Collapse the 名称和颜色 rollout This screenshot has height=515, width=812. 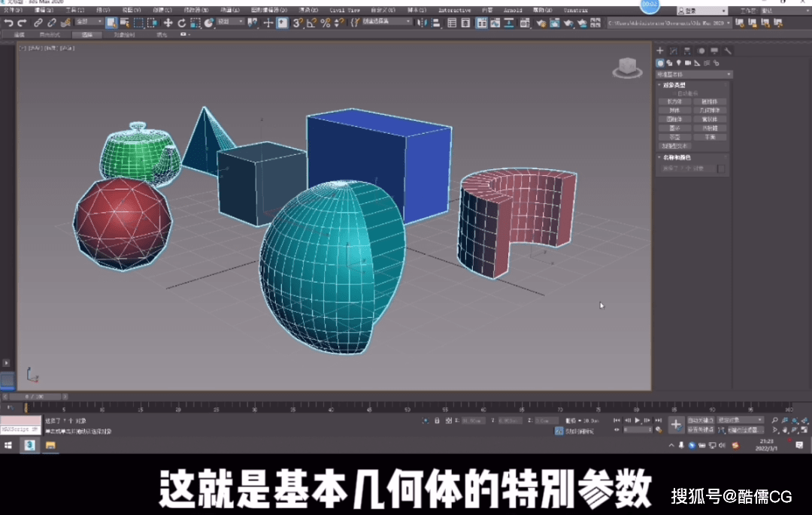tap(677, 157)
